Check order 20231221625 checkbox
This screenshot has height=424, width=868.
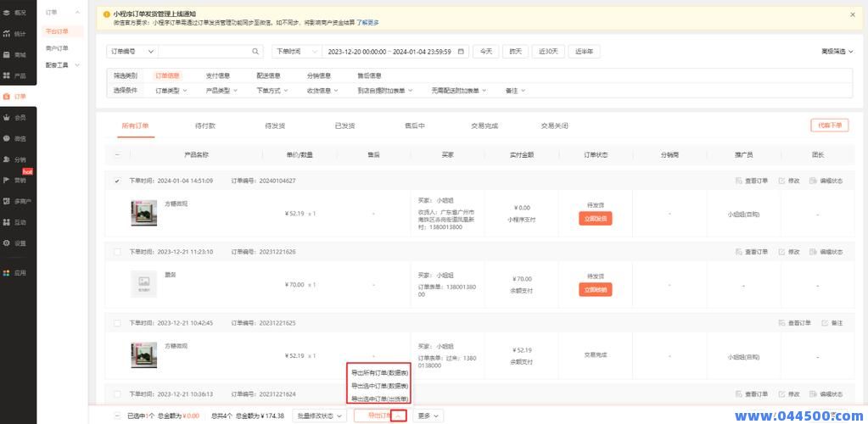117,323
